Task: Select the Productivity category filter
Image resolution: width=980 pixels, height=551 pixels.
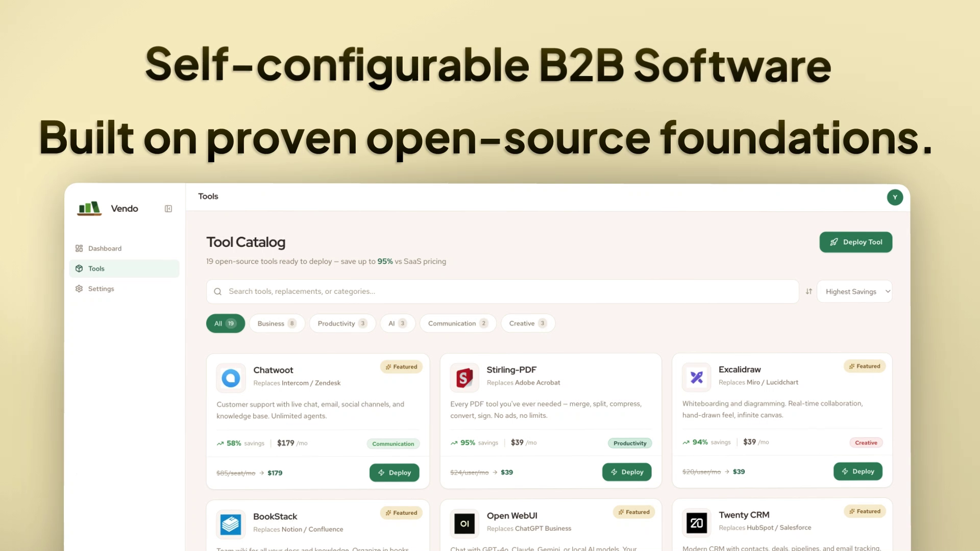Action: tap(342, 323)
